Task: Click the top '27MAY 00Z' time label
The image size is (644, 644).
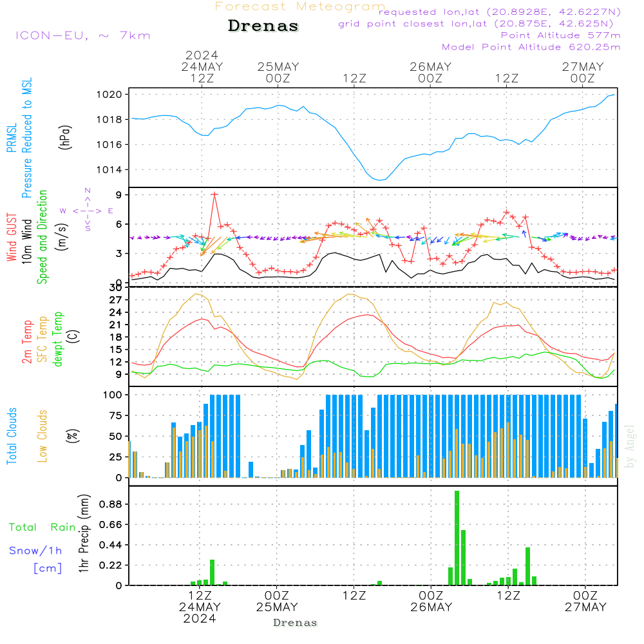Action: pyautogui.click(x=583, y=72)
